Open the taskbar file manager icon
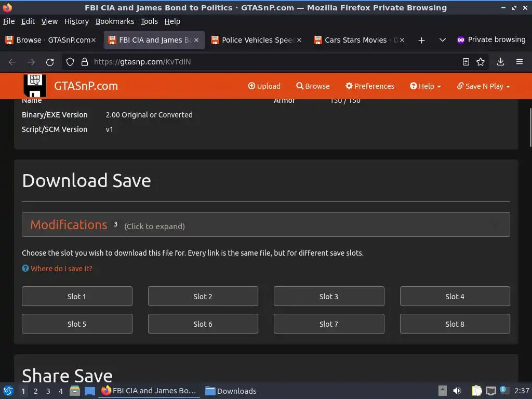This screenshot has height=399, width=532. pos(75,391)
